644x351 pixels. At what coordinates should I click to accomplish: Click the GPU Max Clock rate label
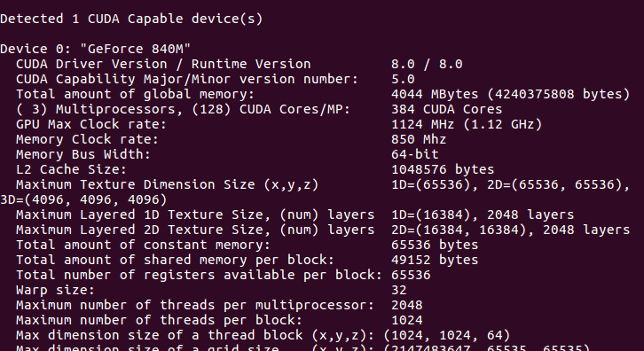[91, 124]
